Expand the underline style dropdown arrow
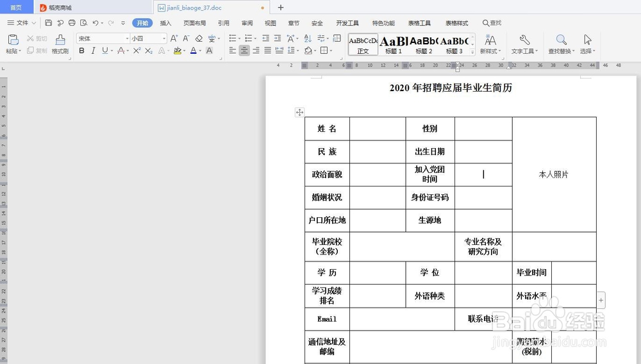641x364 pixels. (112, 51)
